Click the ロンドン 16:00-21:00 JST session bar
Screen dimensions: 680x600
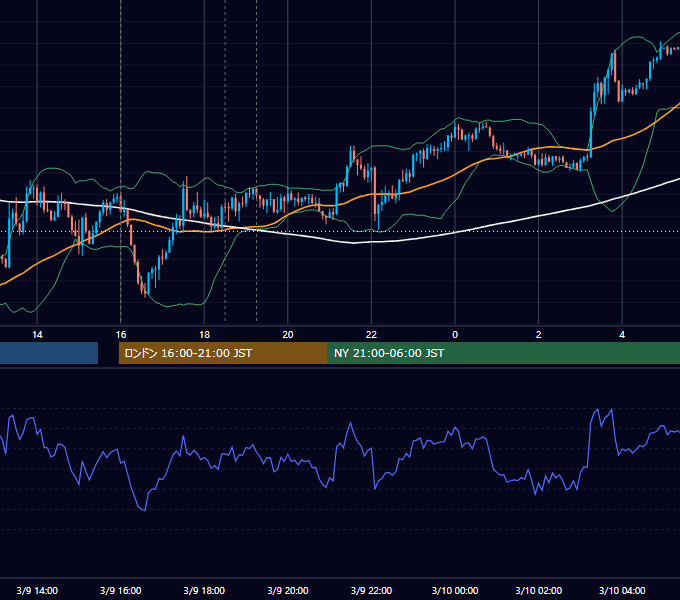point(223,353)
